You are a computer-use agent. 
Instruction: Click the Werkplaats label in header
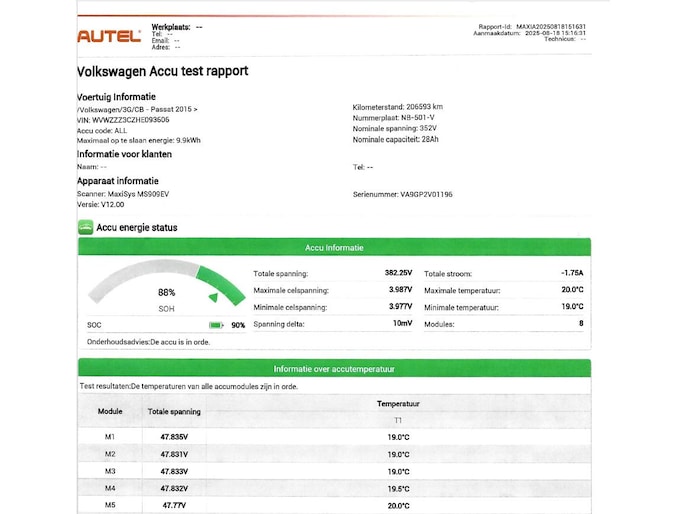(171, 27)
